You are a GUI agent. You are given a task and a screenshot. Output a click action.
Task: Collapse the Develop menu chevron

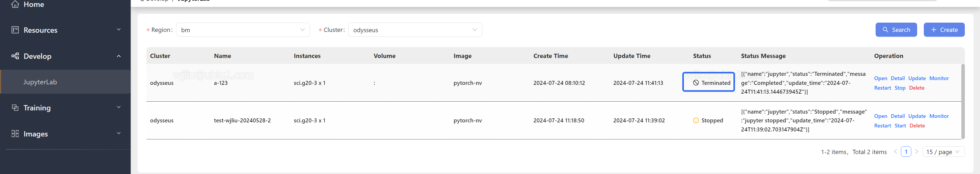(x=119, y=56)
